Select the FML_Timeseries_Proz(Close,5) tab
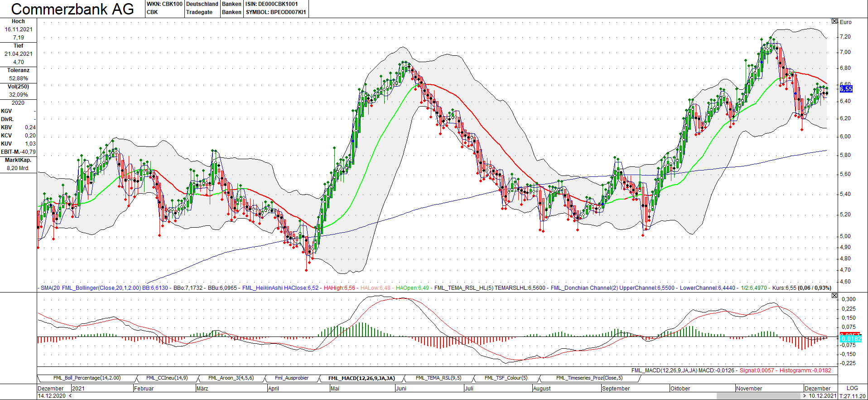Image resolution: width=868 pixels, height=400 pixels. click(x=589, y=378)
